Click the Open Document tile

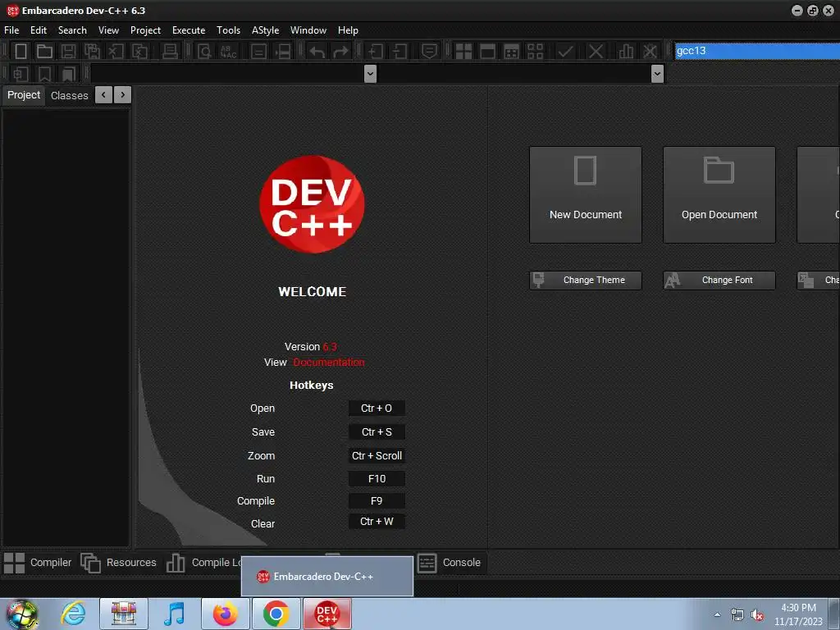pyautogui.click(x=719, y=194)
